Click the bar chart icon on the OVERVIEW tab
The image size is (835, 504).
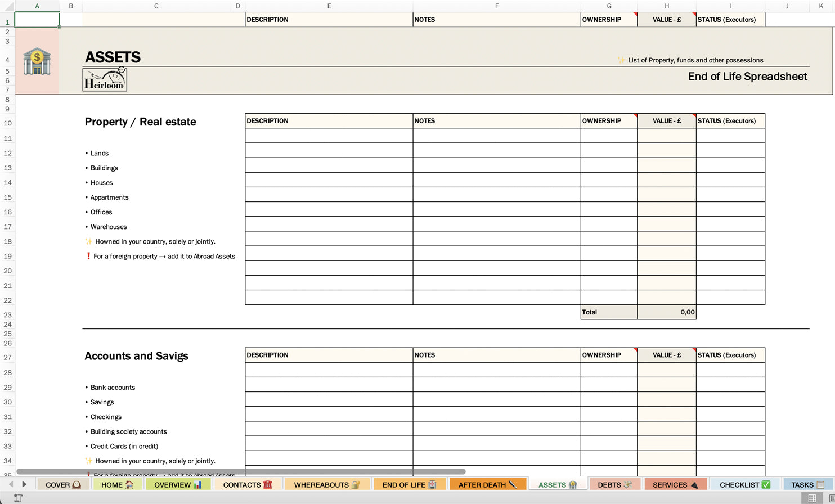point(199,484)
